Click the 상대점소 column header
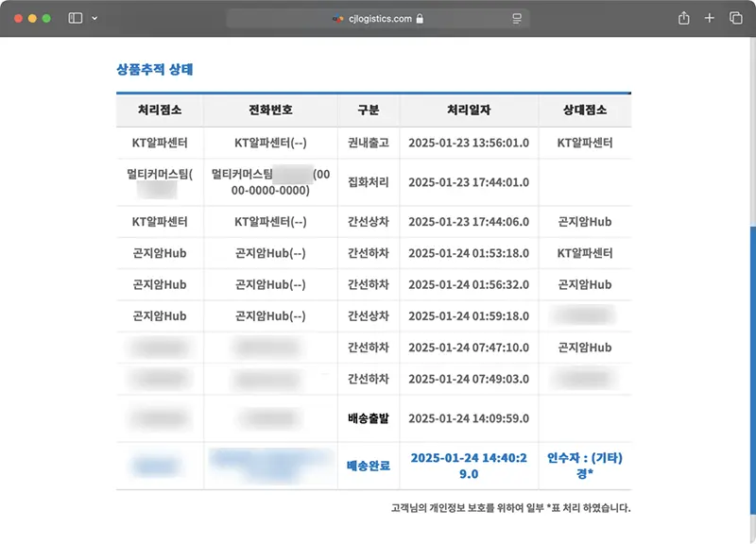Viewport: 756px width, 544px height. click(x=581, y=110)
